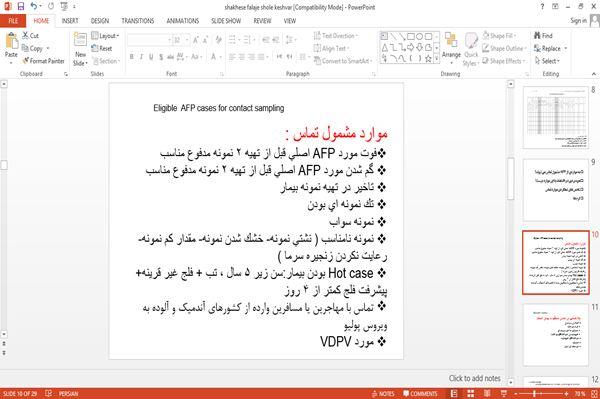Switch to the INSERT tab
Screen dimensions: 600x399
70,21
